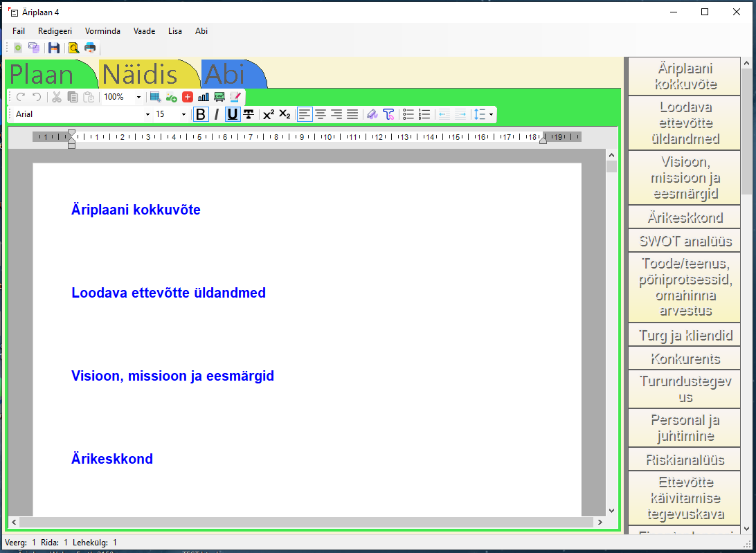The width and height of the screenshot is (756, 553).
Task: Click the Print icon in top toolbar
Action: coord(90,48)
